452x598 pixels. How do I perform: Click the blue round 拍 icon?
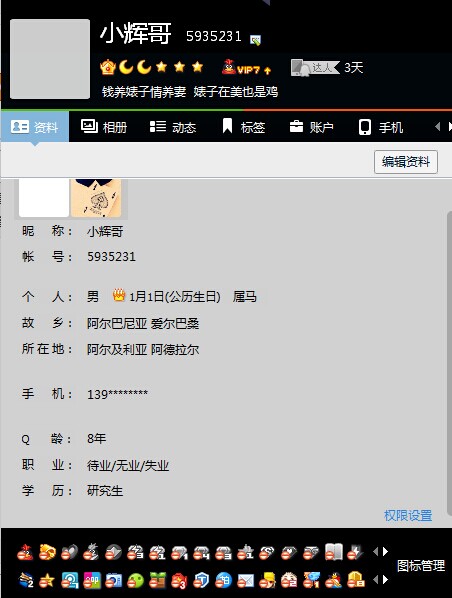pyautogui.click(x=223, y=580)
